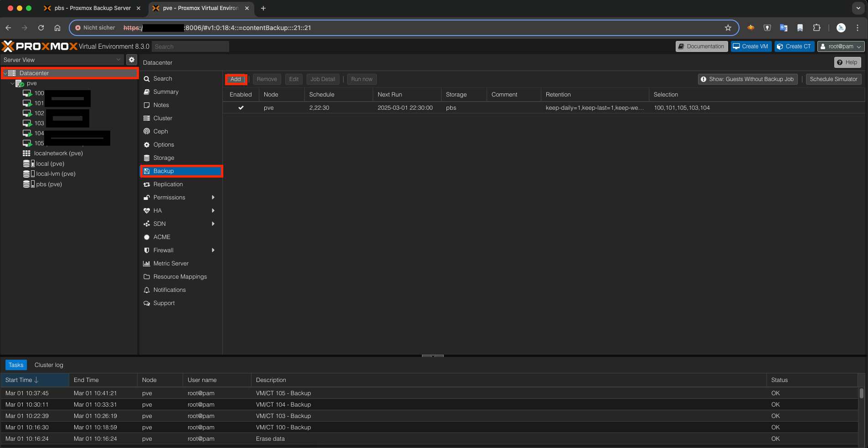Switch to the Cluster log tab
Screen dimensions: 868x448
point(49,365)
